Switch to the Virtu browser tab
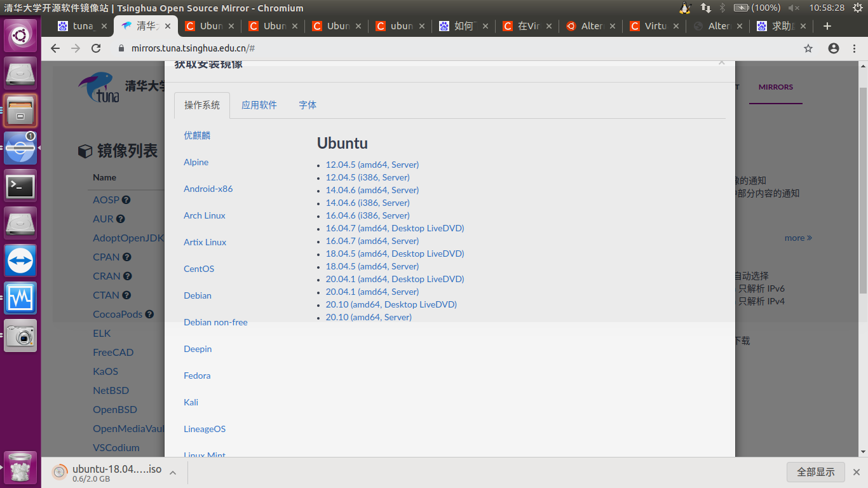 (x=654, y=26)
